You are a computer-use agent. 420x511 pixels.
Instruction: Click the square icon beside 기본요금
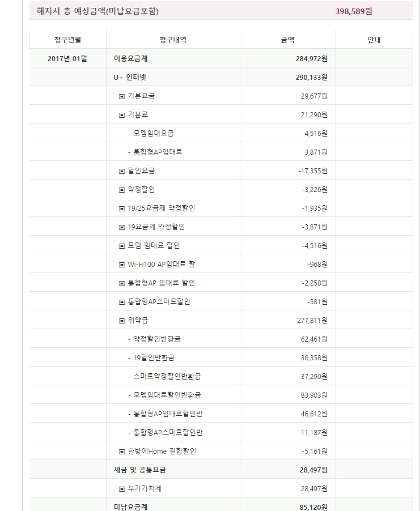(121, 96)
